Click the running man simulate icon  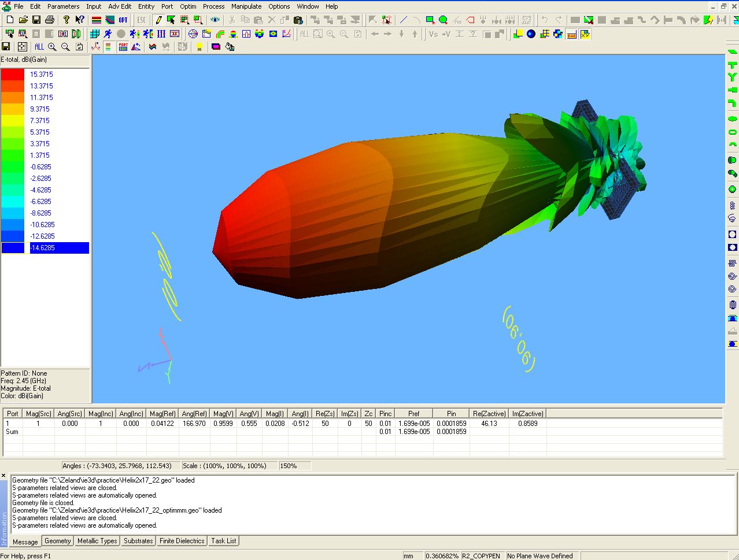click(x=108, y=34)
